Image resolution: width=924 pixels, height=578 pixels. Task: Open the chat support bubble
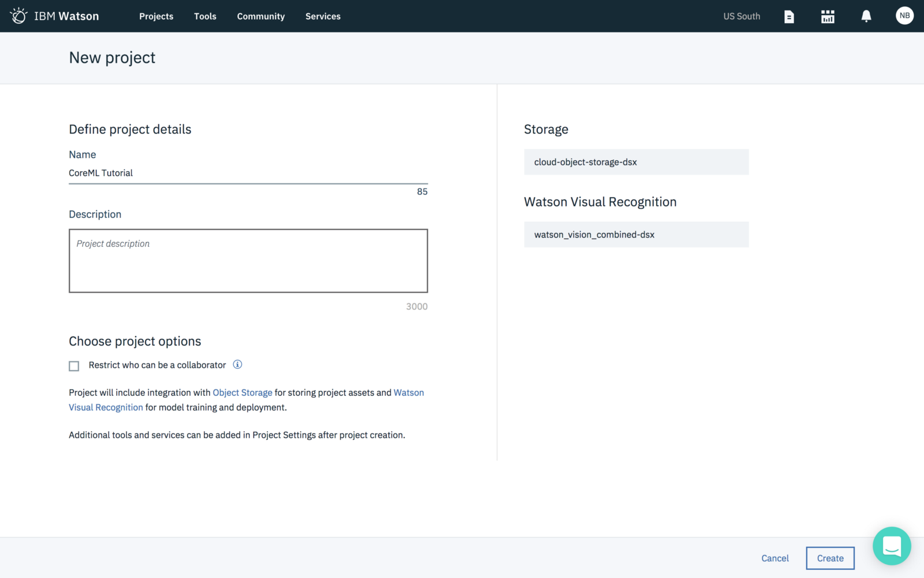892,546
